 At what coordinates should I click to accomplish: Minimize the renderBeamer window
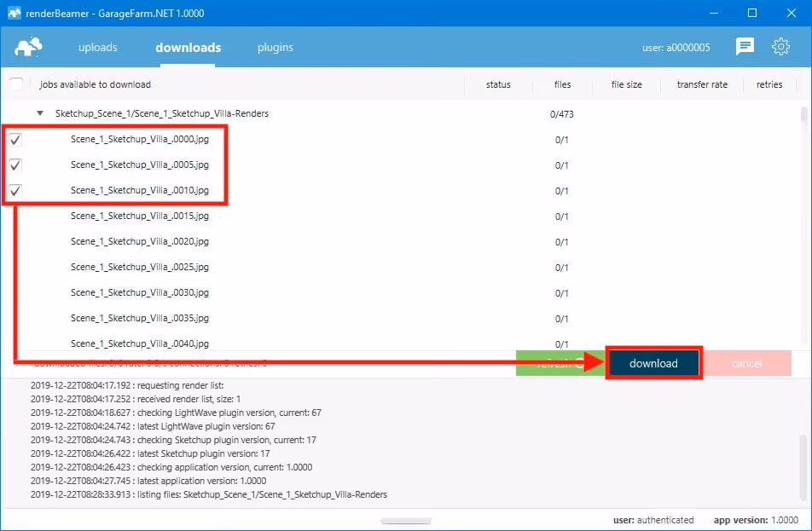pyautogui.click(x=714, y=13)
